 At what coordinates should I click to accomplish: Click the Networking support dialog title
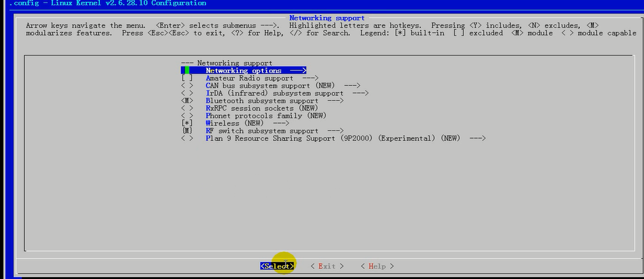[x=327, y=18]
